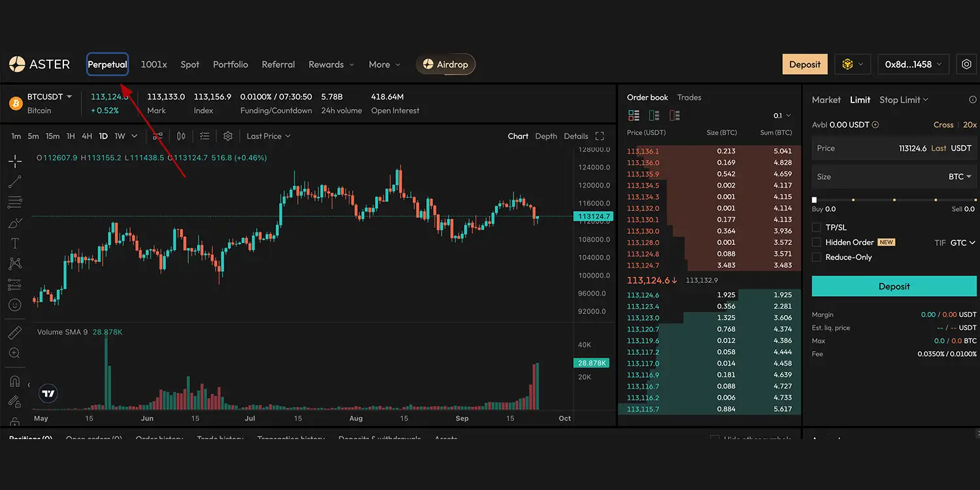Enable the TP/SL checkbox
The image size is (980, 490).
[816, 227]
